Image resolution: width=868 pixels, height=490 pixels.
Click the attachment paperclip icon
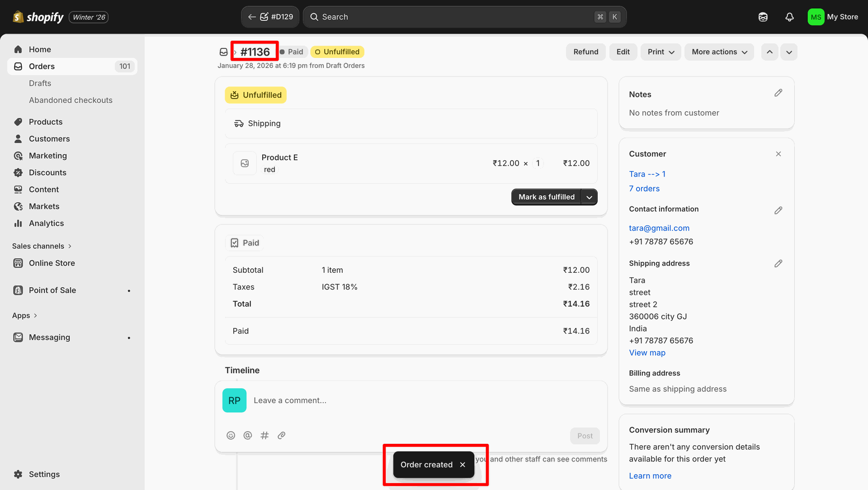[281, 435]
